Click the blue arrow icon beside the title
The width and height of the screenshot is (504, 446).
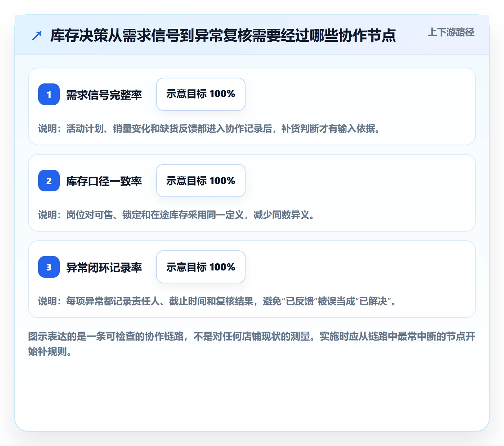pyautogui.click(x=37, y=36)
